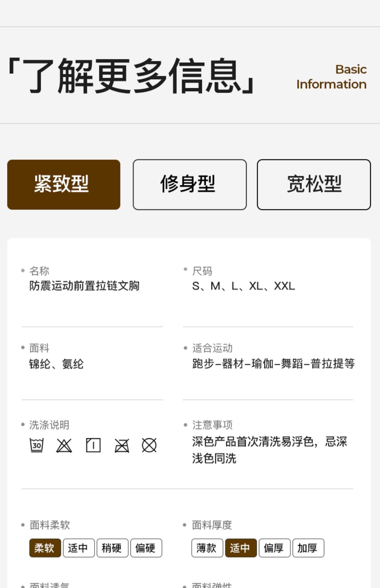Image resolution: width=380 pixels, height=588 pixels.
Task: Click the line-dry square icon
Action: (x=93, y=445)
